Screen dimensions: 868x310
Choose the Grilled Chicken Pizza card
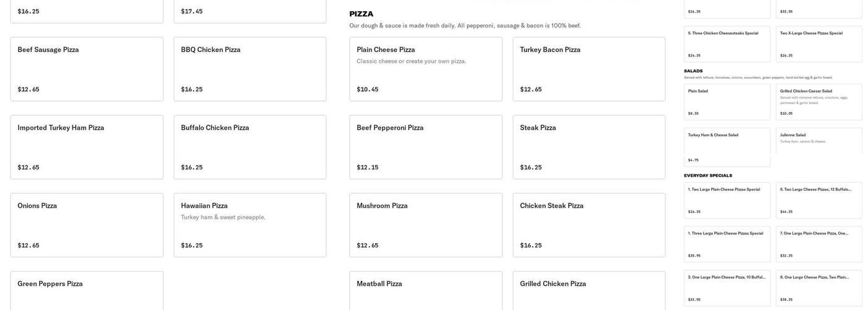589,290
